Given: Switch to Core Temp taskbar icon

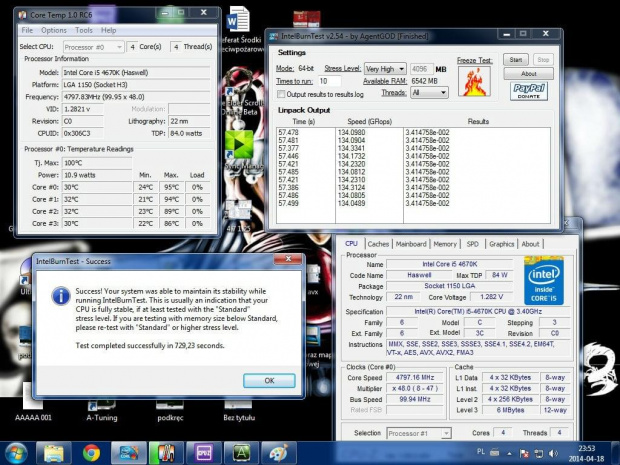Looking at the screenshot, I should pos(166,453).
